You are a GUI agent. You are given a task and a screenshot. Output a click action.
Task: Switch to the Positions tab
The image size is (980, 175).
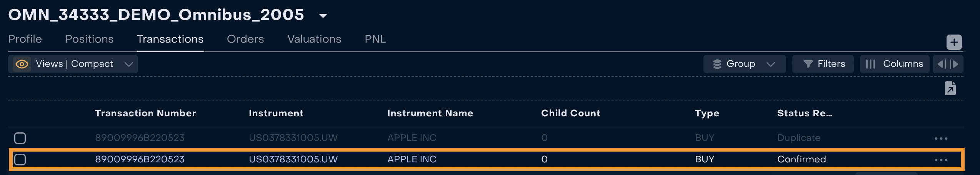89,39
